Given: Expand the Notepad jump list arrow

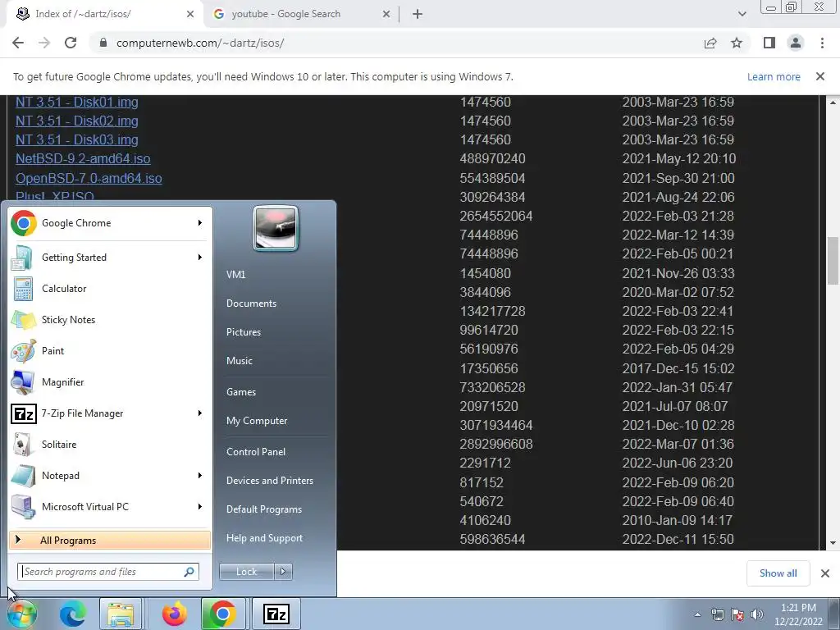Looking at the screenshot, I should pyautogui.click(x=200, y=475).
